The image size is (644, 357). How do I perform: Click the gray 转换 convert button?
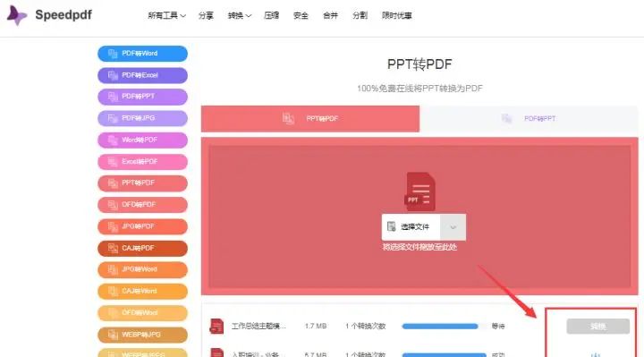click(598, 327)
